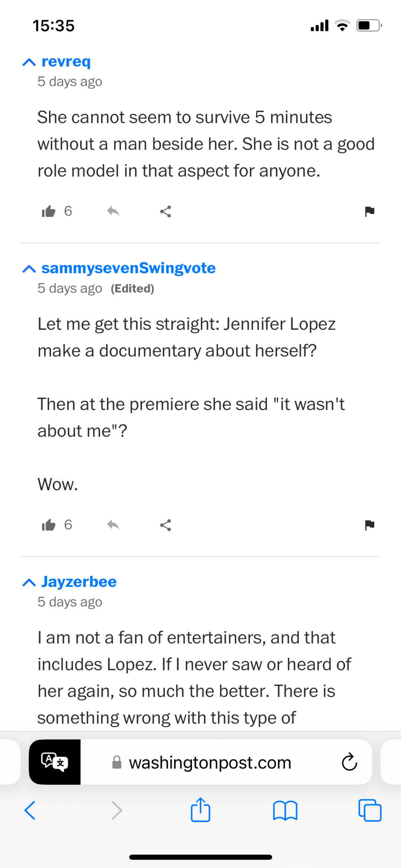Image resolution: width=401 pixels, height=868 pixels.
Task: Like revreq's comment with thumbs up
Action: [49, 211]
